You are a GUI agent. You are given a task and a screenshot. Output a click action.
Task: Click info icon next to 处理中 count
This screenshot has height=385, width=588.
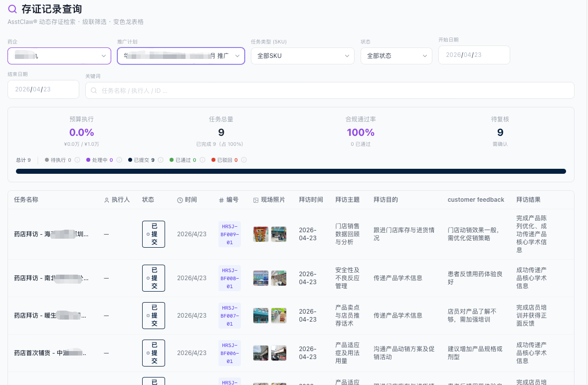coord(119,160)
